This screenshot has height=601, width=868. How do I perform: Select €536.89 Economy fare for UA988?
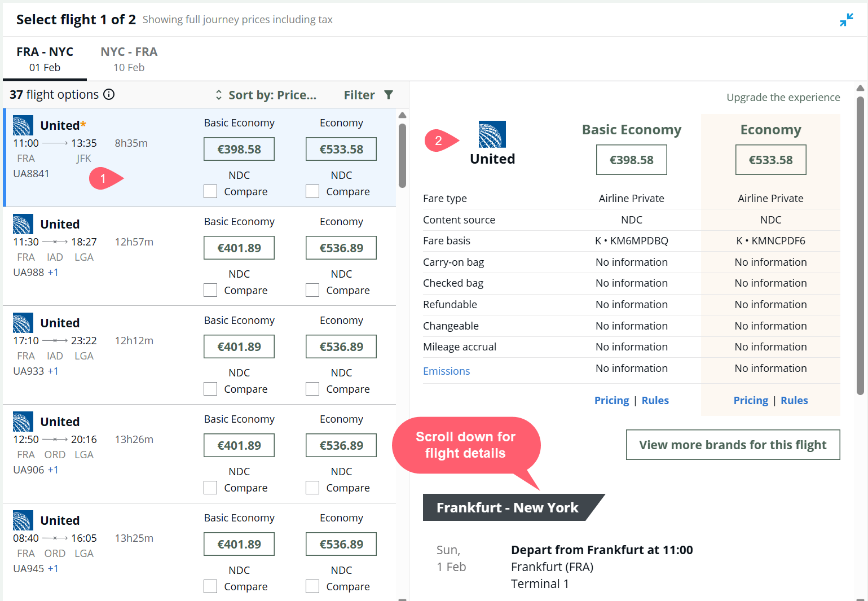coord(341,248)
